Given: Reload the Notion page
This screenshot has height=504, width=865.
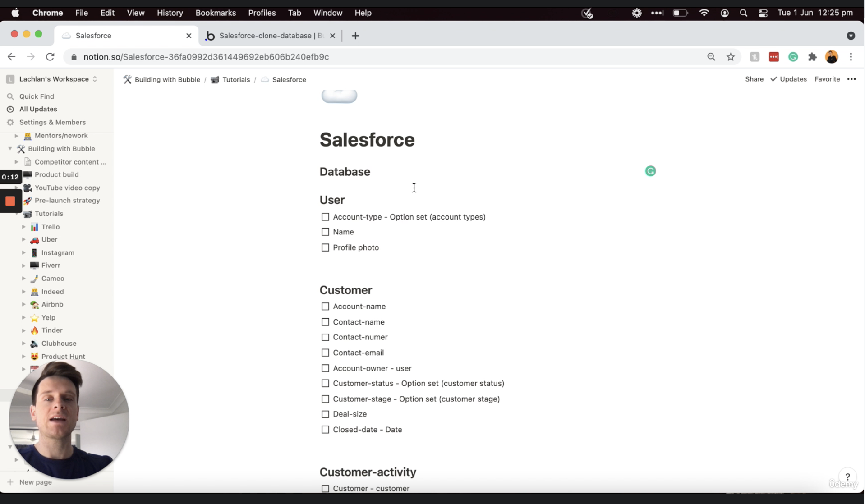Looking at the screenshot, I should click(x=50, y=57).
